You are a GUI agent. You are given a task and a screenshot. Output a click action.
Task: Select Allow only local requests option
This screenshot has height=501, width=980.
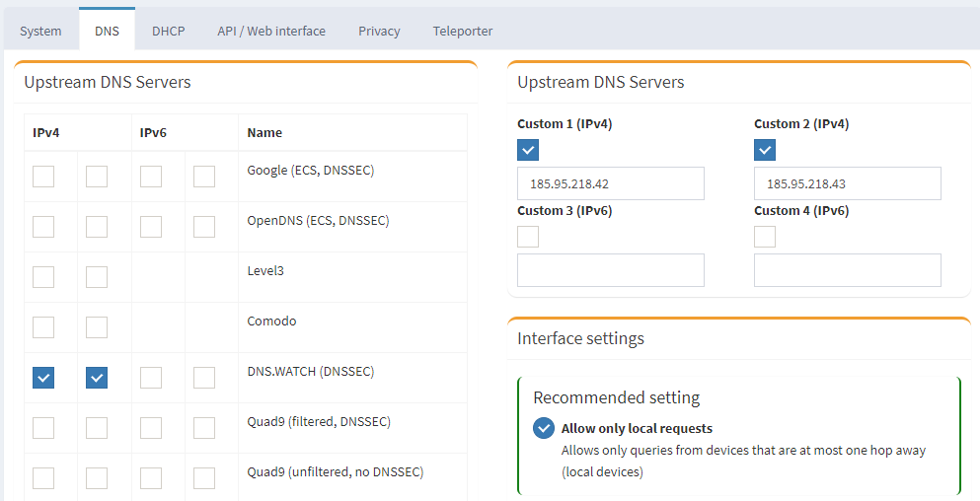tap(544, 428)
